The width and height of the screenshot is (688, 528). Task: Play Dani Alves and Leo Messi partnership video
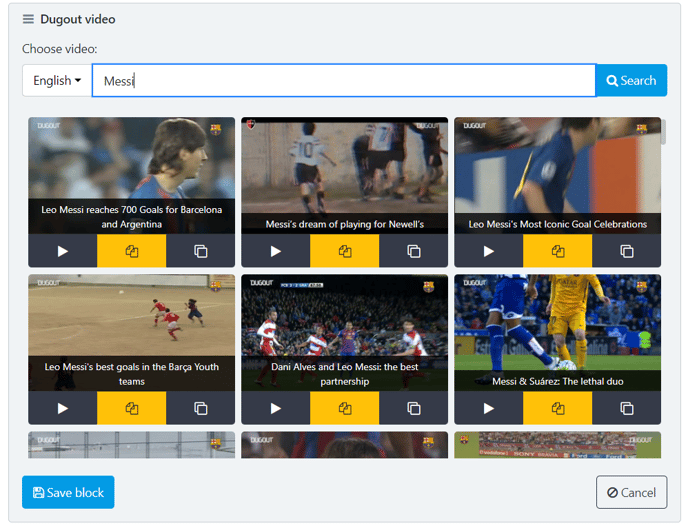[x=276, y=408]
